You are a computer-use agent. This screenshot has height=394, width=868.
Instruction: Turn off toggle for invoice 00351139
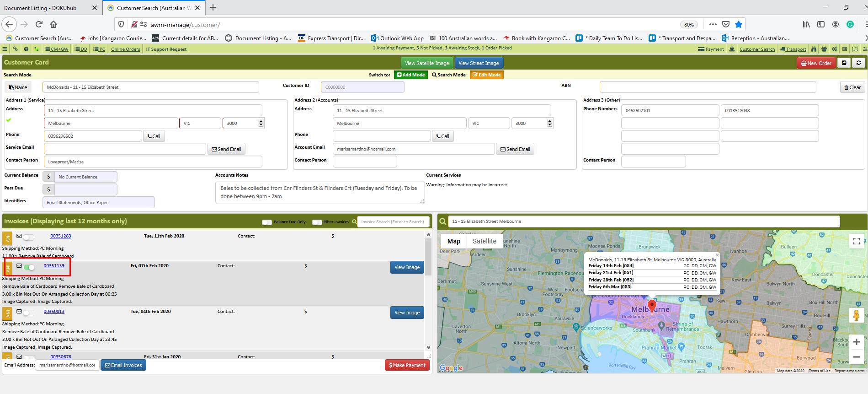29,267
